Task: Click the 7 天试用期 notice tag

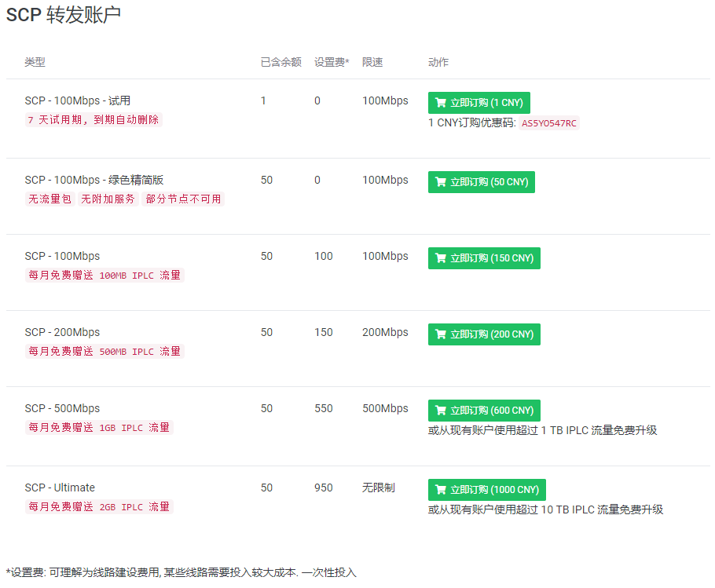Action: click(93, 120)
